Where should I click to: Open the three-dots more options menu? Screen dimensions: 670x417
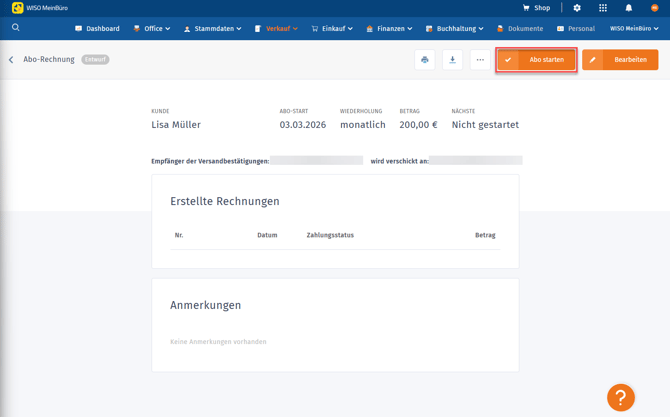pyautogui.click(x=480, y=60)
